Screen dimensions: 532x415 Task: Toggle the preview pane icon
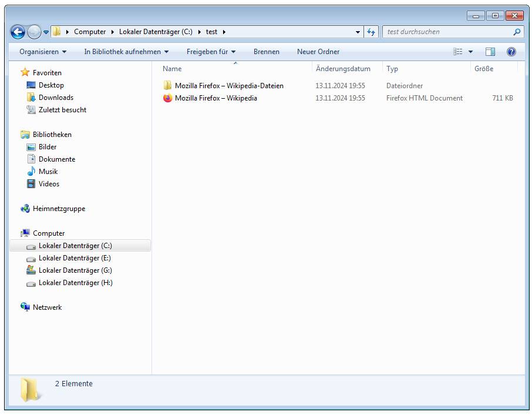[490, 52]
